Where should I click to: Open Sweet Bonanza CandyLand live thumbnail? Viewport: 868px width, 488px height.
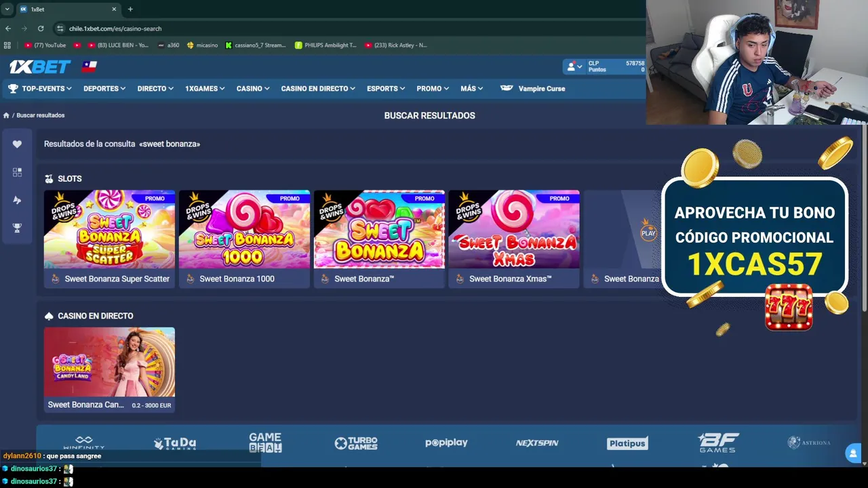(109, 362)
